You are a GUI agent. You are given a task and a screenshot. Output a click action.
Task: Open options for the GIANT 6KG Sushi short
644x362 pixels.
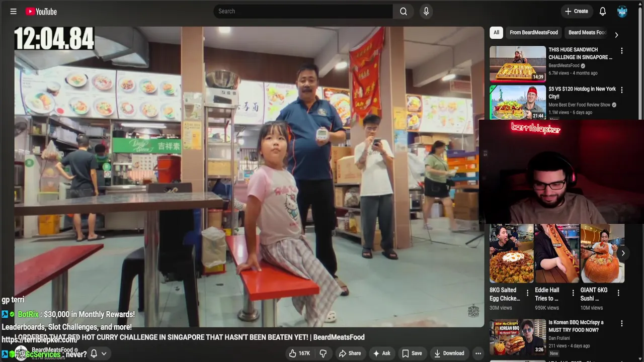tap(618, 293)
